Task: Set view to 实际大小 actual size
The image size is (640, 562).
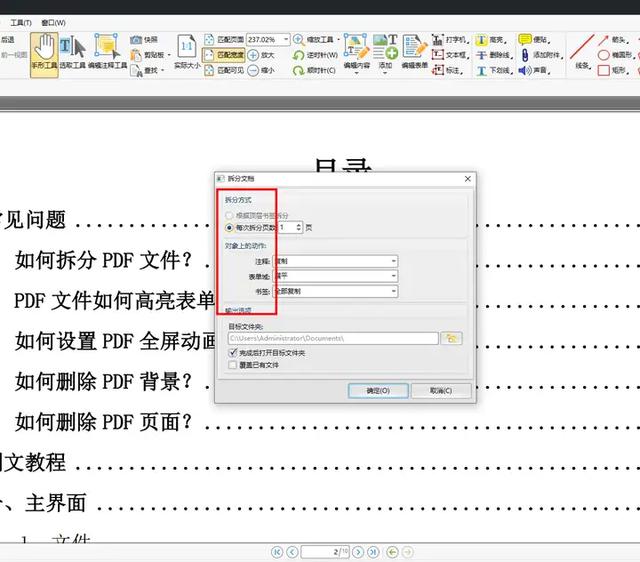Action: [x=187, y=52]
